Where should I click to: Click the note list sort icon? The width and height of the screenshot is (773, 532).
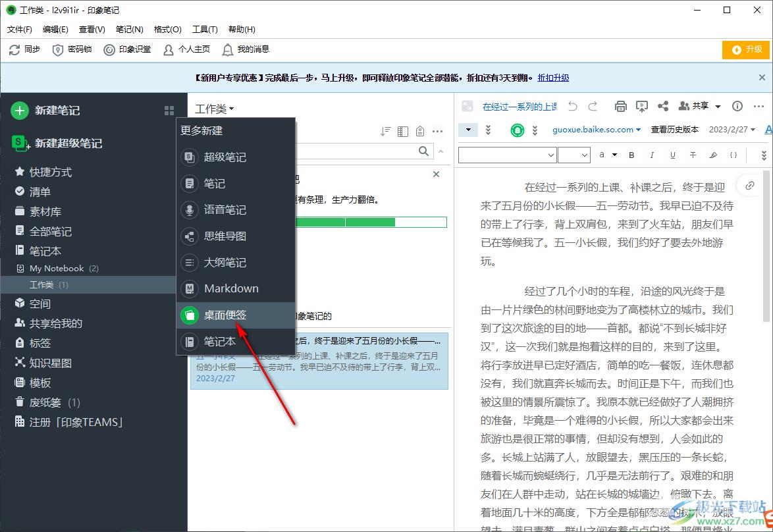386,131
